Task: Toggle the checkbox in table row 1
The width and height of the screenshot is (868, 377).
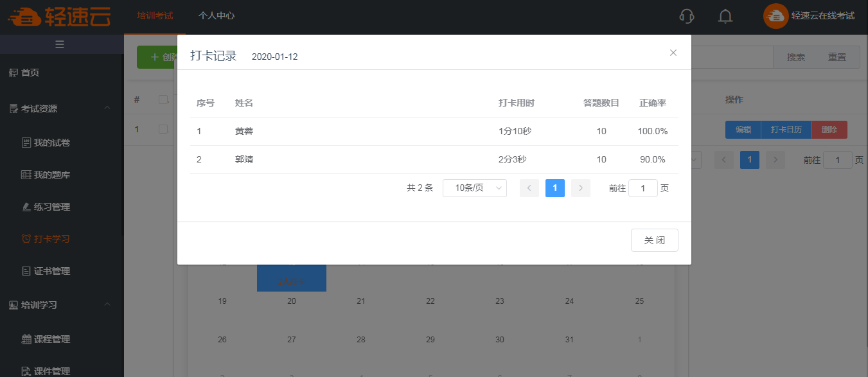Action: tap(163, 129)
